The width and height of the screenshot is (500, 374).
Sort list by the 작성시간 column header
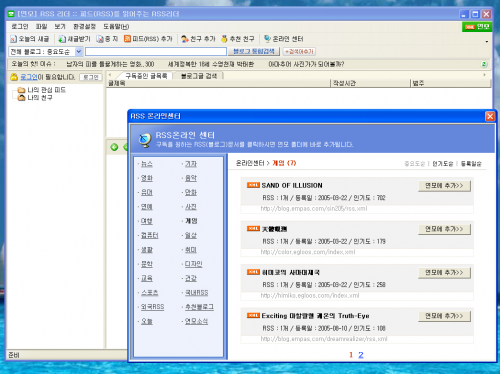tap(370, 83)
